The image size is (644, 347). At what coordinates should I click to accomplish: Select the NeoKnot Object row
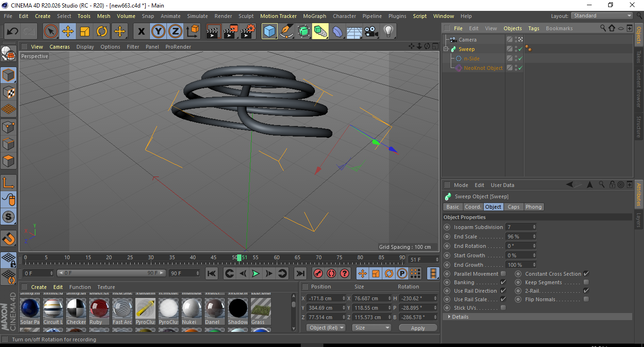pyautogui.click(x=483, y=68)
